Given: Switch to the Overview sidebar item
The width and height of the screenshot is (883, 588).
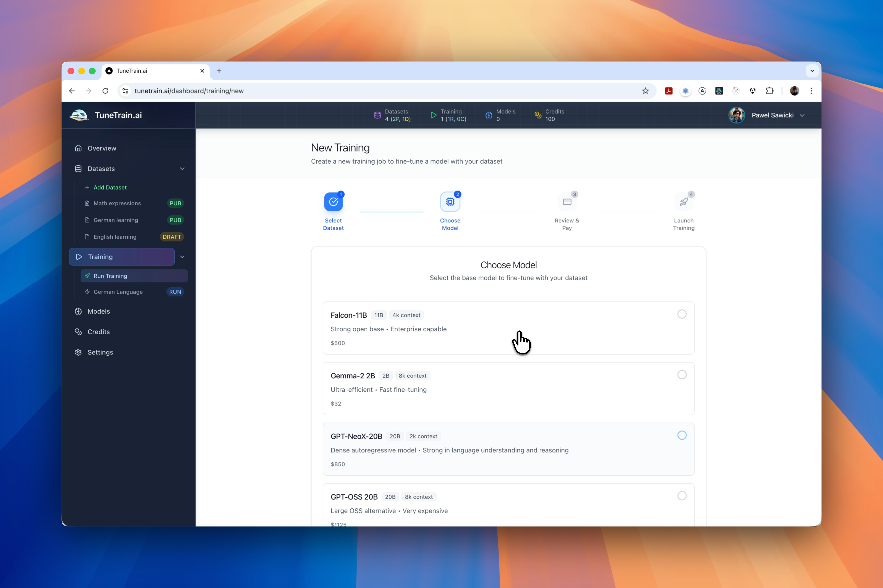Looking at the screenshot, I should [101, 148].
